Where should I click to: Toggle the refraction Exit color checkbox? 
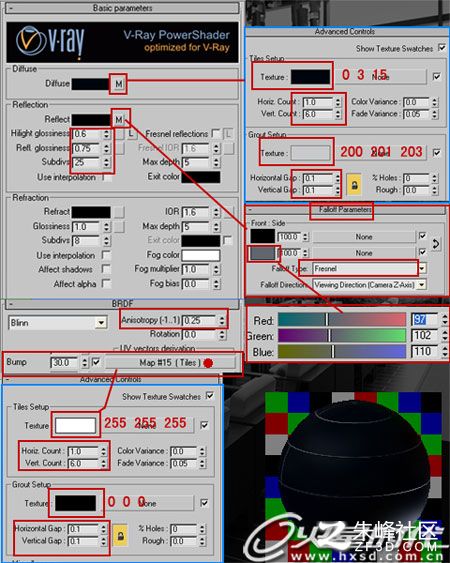pyautogui.click(x=227, y=240)
